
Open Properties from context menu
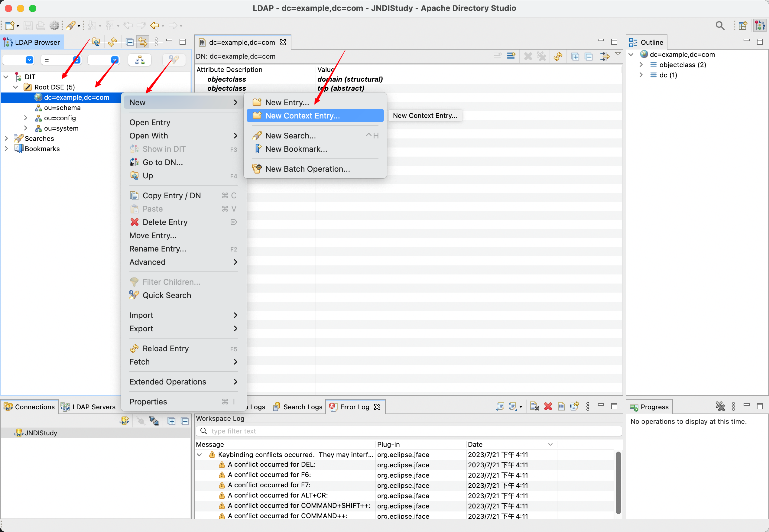[x=183, y=402]
